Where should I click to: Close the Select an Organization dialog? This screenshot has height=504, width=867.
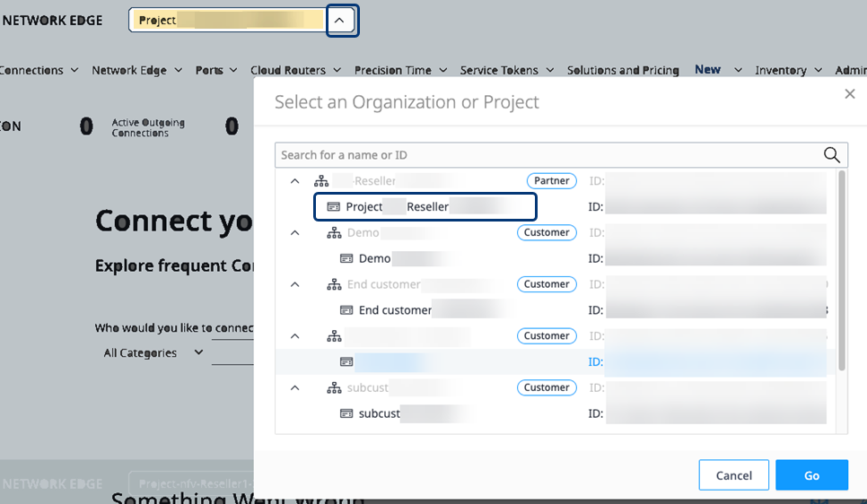coord(850,94)
